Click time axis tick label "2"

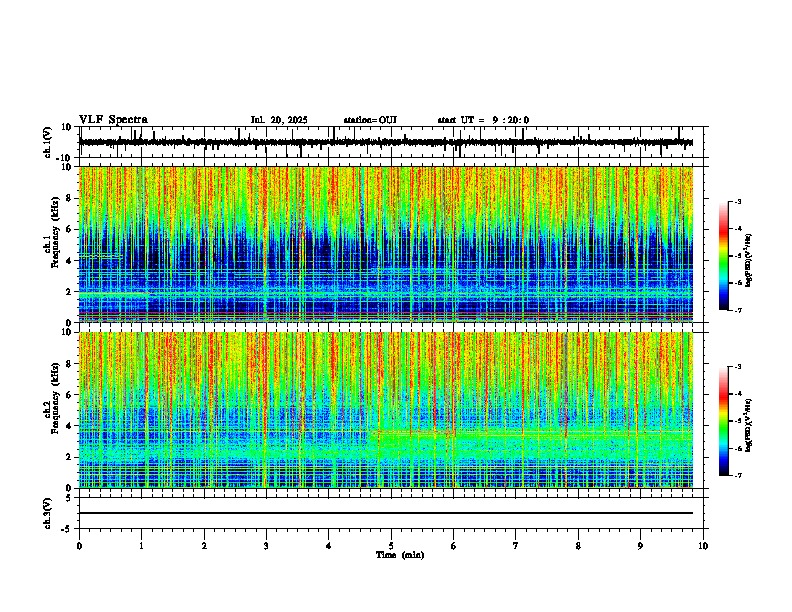point(204,546)
